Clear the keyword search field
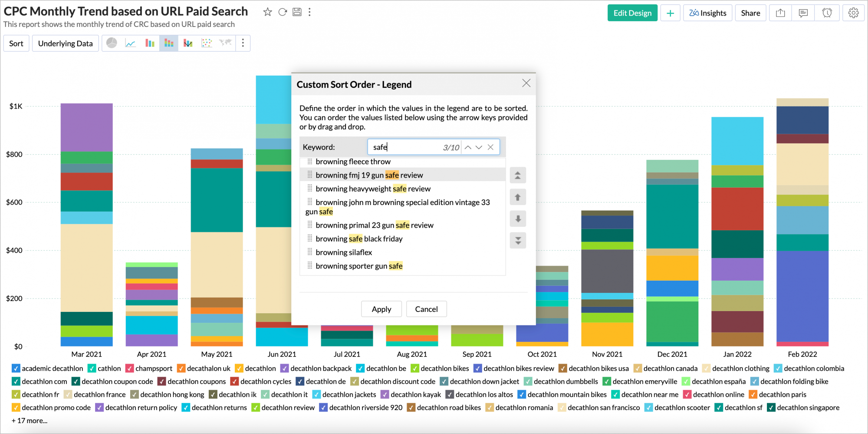868x434 pixels. [490, 147]
